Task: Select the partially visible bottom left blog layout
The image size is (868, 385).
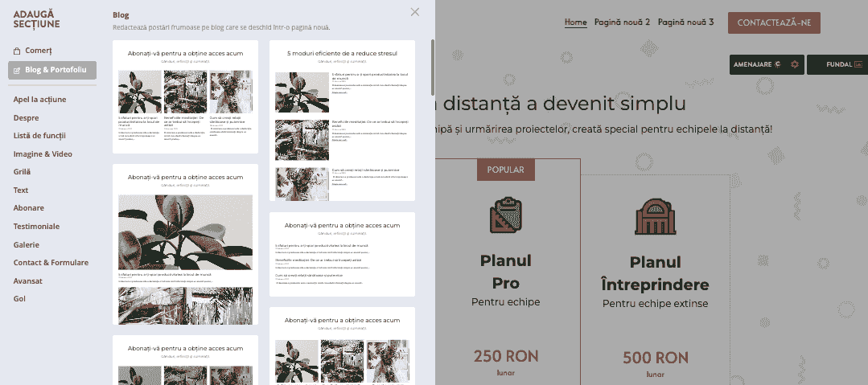Action: tap(186, 360)
